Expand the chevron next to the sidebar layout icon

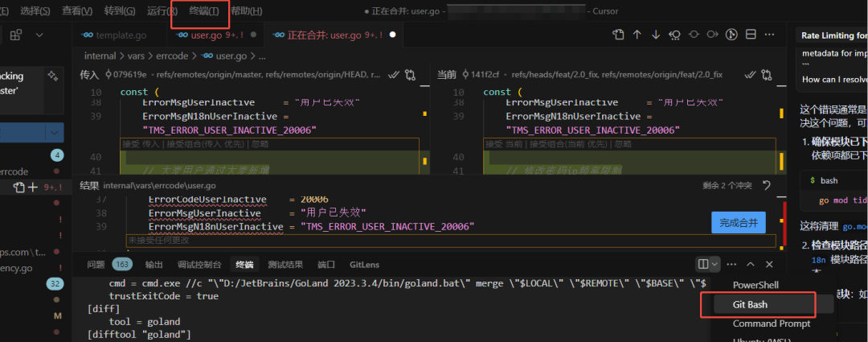pyautogui.click(x=39, y=35)
